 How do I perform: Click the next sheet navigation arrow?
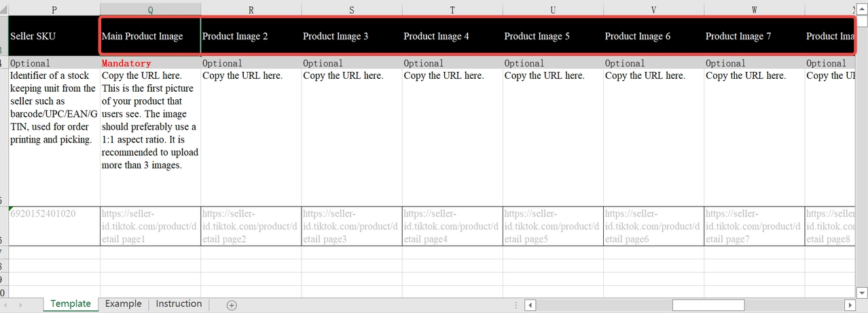tap(20, 305)
